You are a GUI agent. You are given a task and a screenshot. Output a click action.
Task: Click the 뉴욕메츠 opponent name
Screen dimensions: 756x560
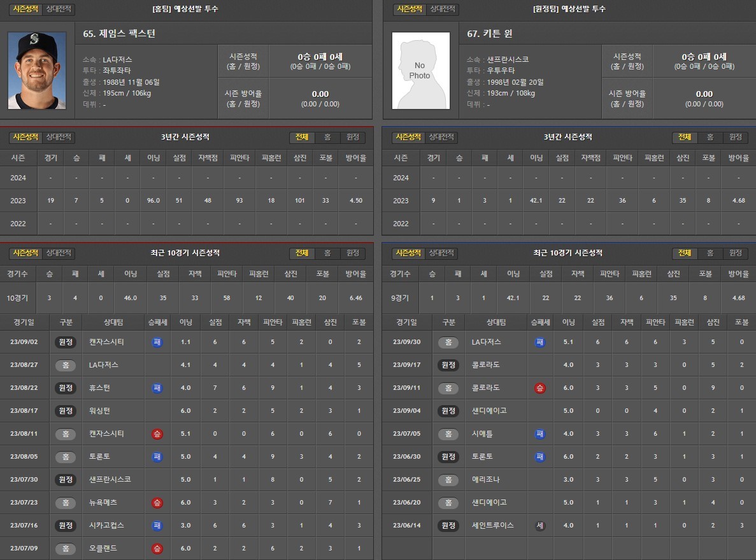click(x=103, y=503)
